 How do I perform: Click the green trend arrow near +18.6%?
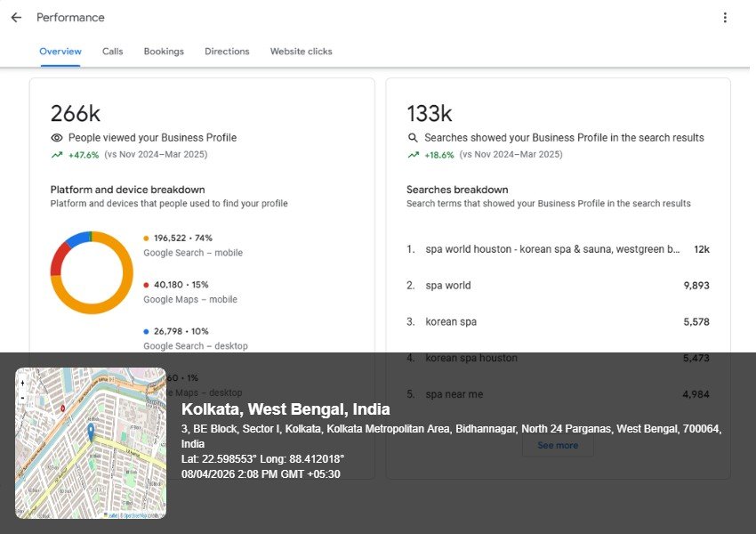[x=412, y=154]
